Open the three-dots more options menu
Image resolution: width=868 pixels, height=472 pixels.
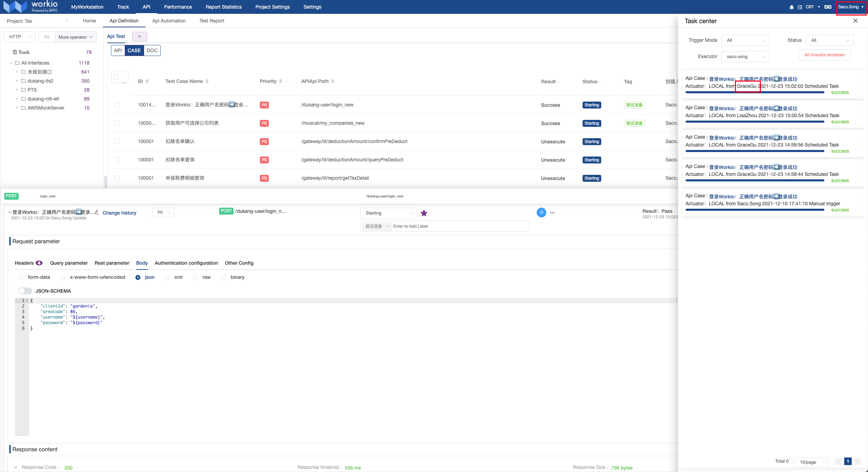pos(552,213)
